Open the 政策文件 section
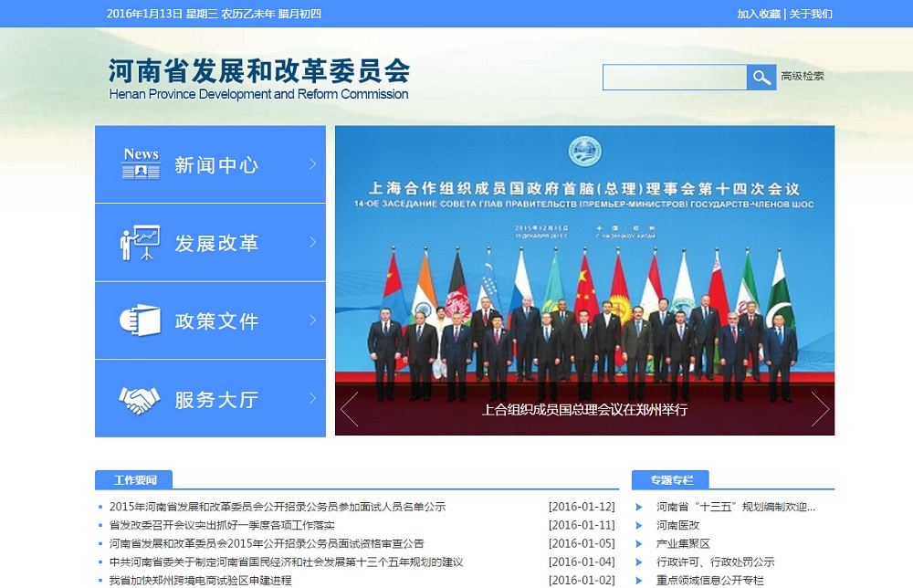913x588 pixels. click(x=210, y=320)
